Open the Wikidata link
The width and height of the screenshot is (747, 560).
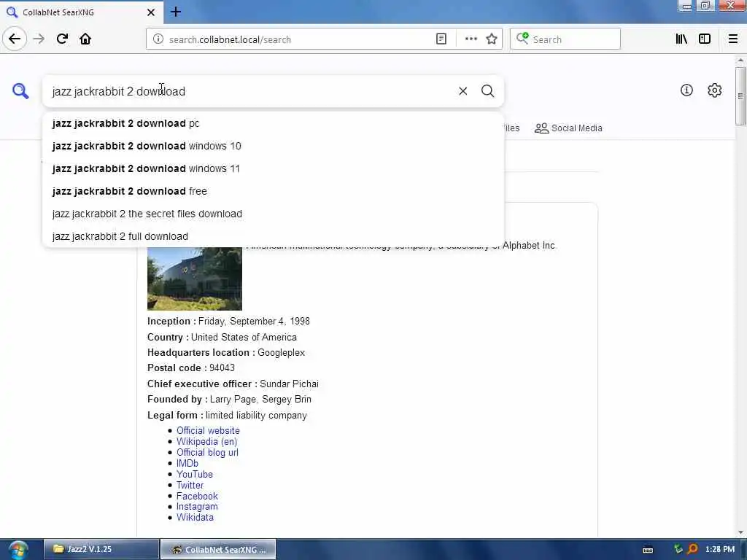(195, 518)
